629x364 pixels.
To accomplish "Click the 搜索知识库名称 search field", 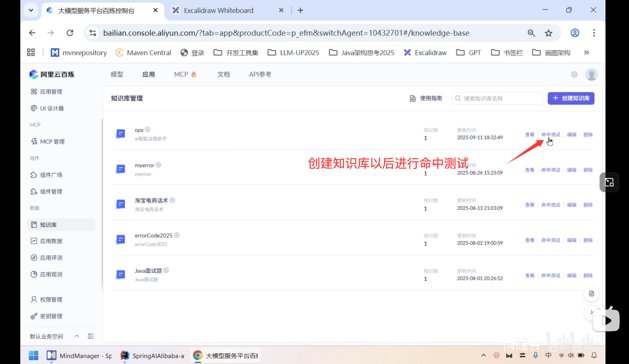I will [x=497, y=98].
